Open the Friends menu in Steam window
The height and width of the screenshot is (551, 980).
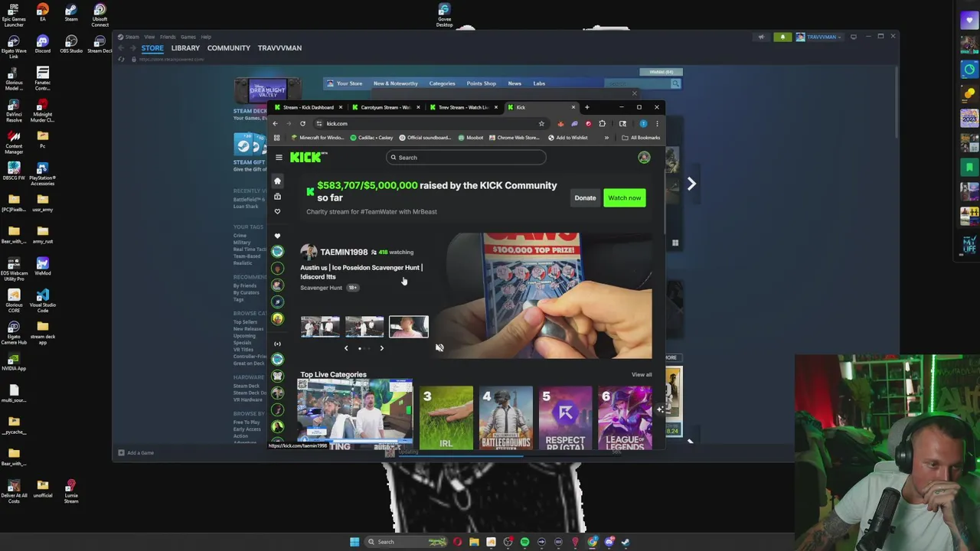[168, 37]
